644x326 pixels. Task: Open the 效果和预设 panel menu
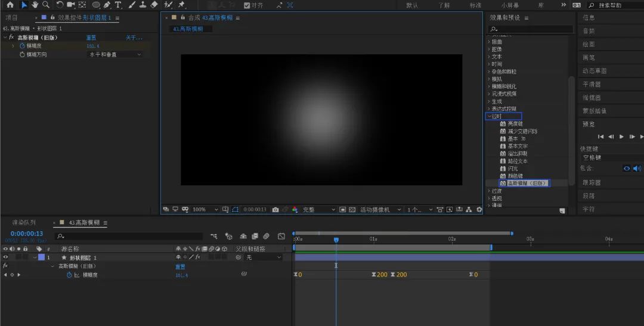coord(526,18)
